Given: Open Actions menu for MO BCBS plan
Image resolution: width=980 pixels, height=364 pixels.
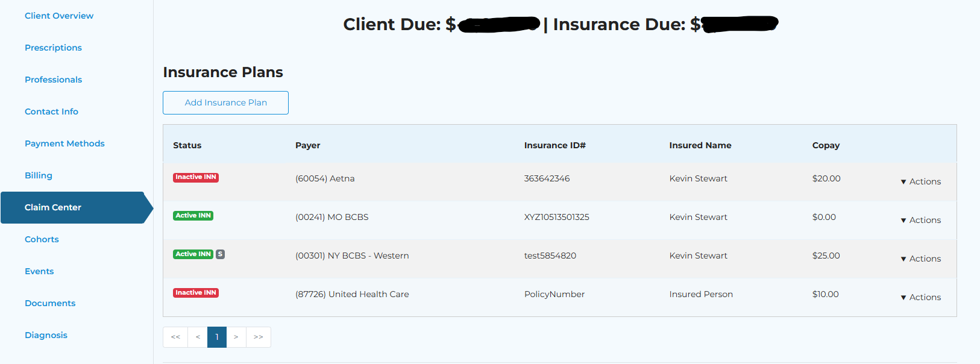Looking at the screenshot, I should [x=920, y=220].
